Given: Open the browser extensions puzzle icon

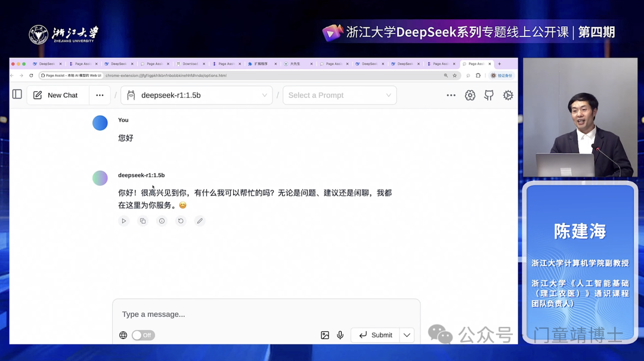Looking at the screenshot, I should click(x=478, y=75).
